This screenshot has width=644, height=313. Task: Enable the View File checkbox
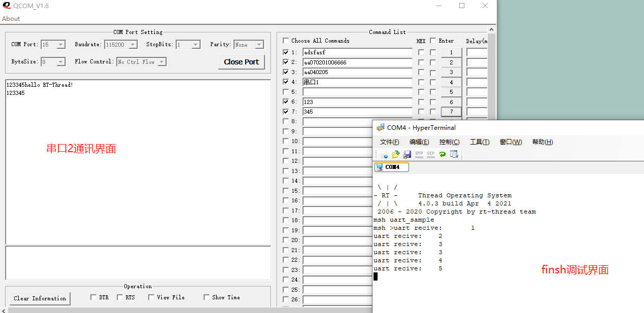(151, 297)
